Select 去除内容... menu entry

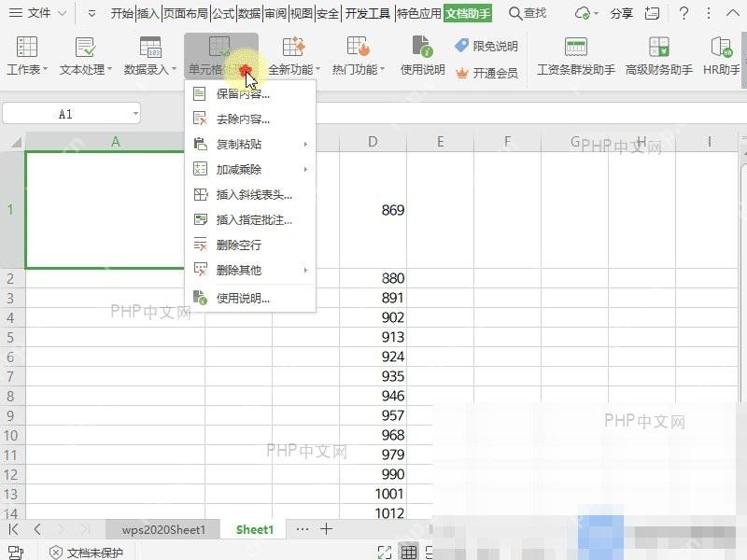[x=250, y=119]
